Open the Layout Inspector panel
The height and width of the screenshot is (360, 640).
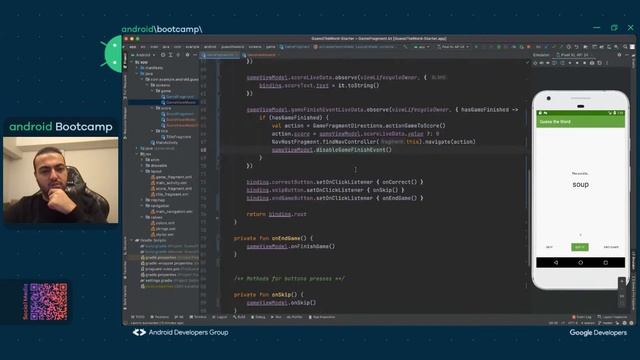tap(612, 317)
